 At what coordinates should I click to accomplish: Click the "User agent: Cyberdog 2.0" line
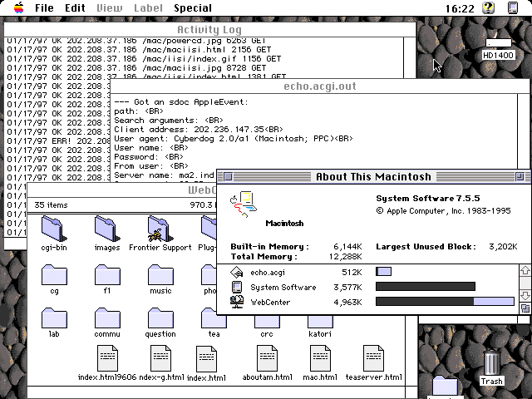[234, 139]
